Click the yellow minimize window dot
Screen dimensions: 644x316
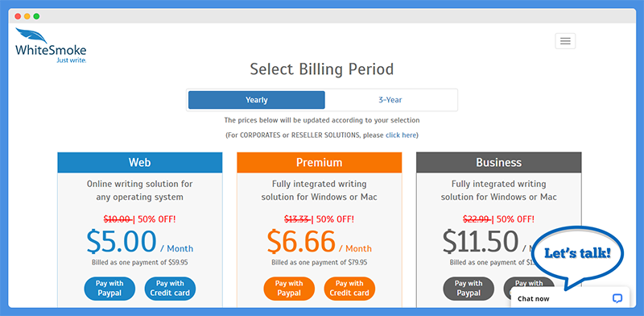click(27, 16)
